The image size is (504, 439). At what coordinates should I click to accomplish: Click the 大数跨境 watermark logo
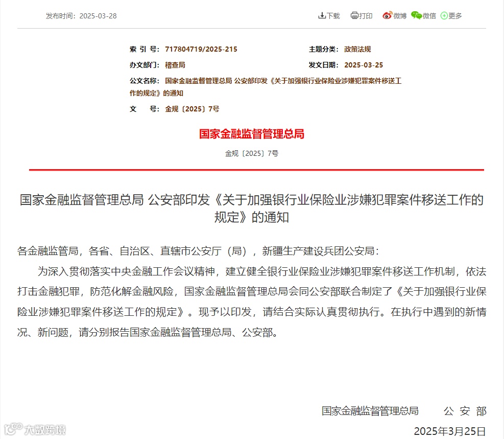point(35,429)
